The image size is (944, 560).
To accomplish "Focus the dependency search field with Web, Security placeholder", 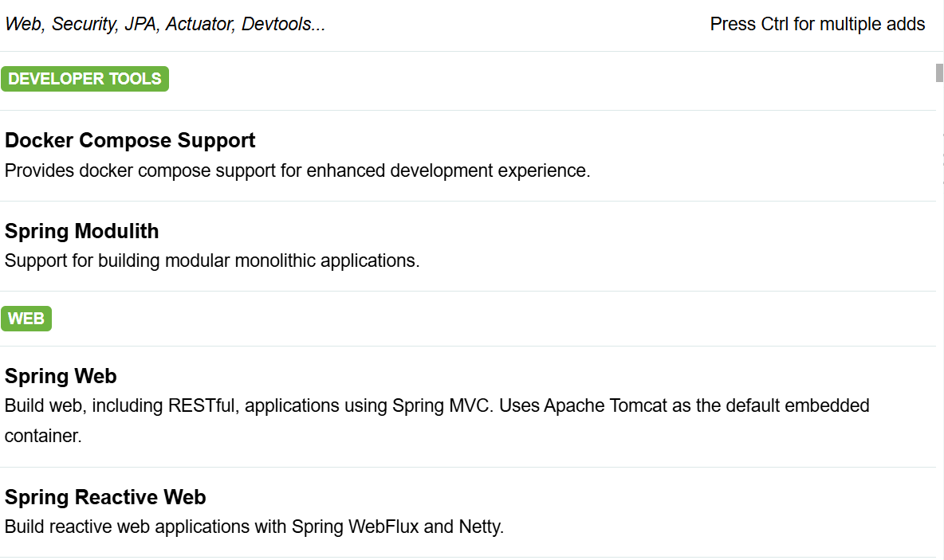I will coord(349,24).
